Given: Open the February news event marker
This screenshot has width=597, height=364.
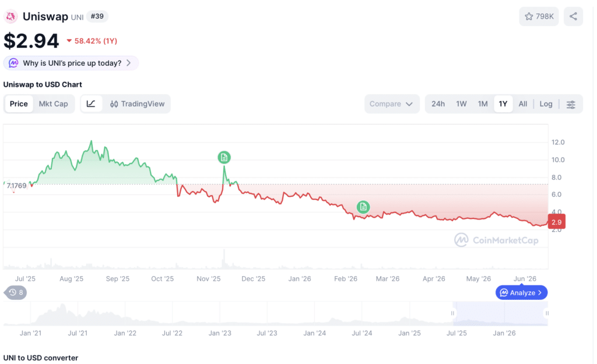Looking at the screenshot, I should click(x=363, y=207).
